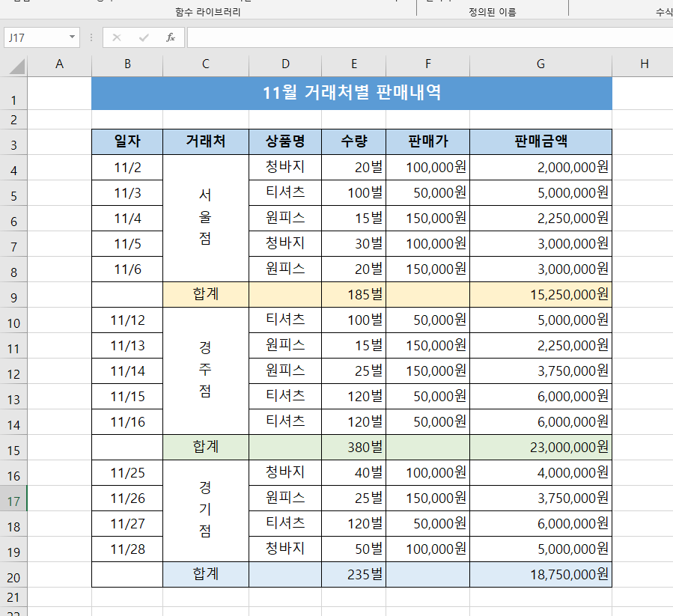The image size is (673, 616).
Task: Click the '정의된 이름' ribbon group label
Action: 493,12
